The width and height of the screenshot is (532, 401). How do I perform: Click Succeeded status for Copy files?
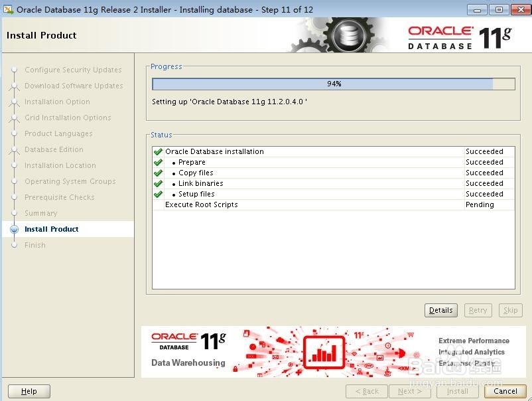click(490, 173)
